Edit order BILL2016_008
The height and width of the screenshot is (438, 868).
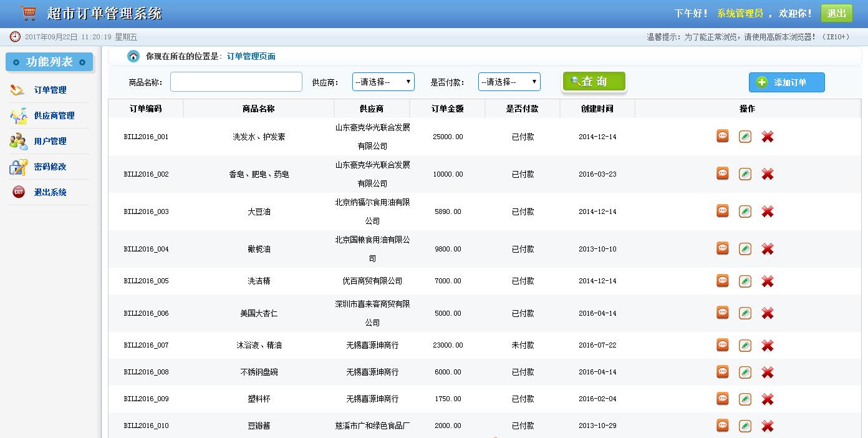(x=745, y=372)
